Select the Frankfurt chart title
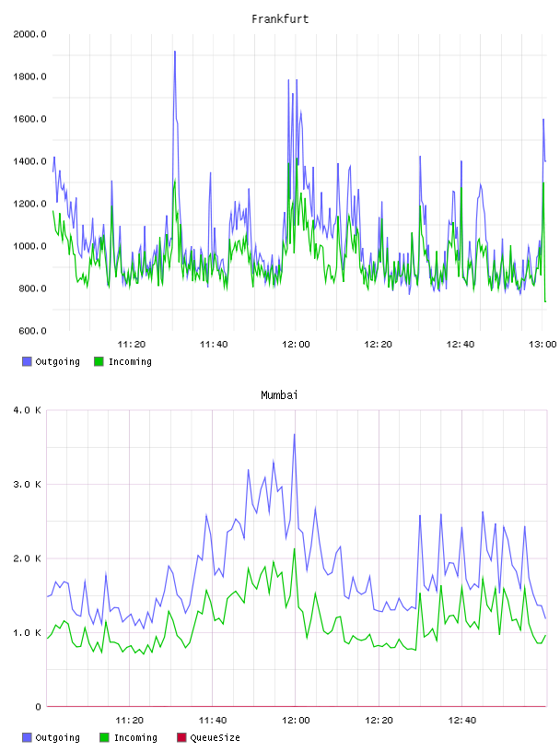The width and height of the screenshot is (560, 752). click(x=280, y=19)
